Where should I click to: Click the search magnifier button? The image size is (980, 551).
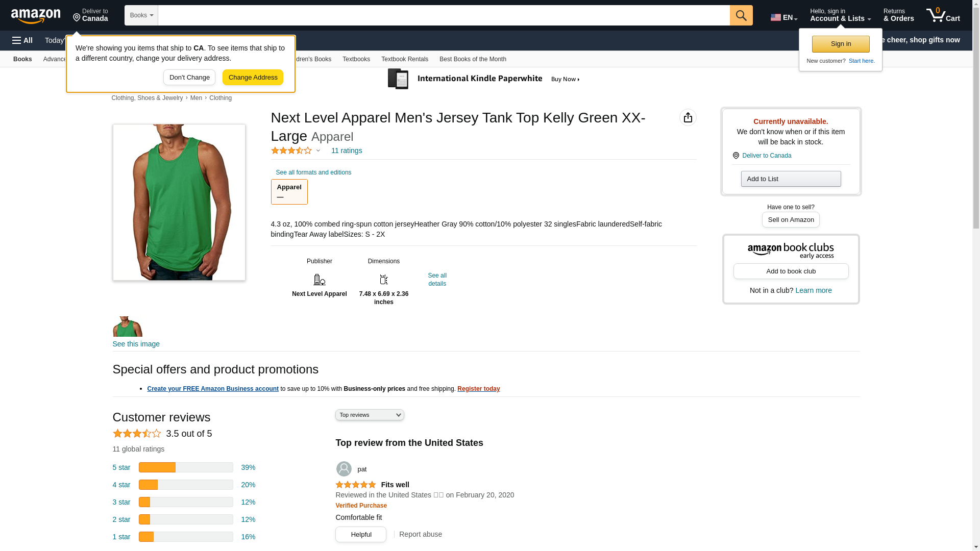point(741,15)
